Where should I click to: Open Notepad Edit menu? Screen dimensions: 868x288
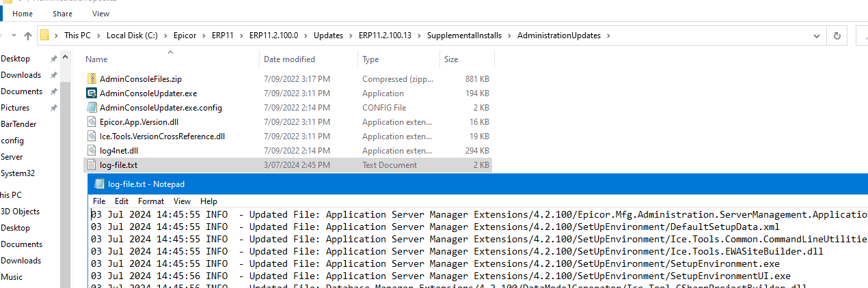pyautogui.click(x=122, y=201)
